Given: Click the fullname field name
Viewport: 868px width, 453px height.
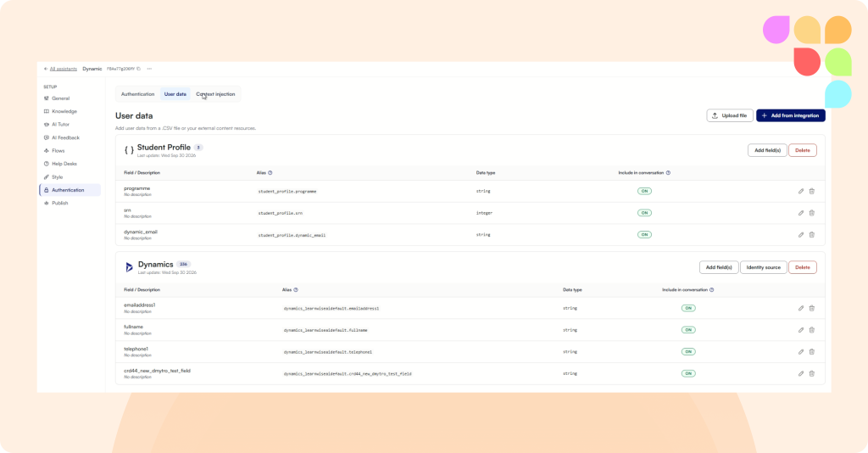Looking at the screenshot, I should [133, 327].
